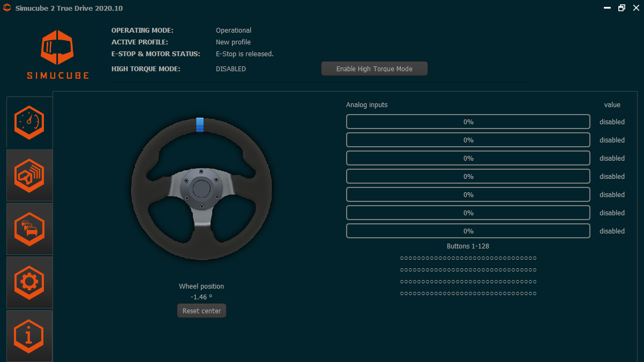Screen dimensions: 644x362
Task: Click the High Torque Mode "DISABLED" status
Action: pyautogui.click(x=231, y=69)
